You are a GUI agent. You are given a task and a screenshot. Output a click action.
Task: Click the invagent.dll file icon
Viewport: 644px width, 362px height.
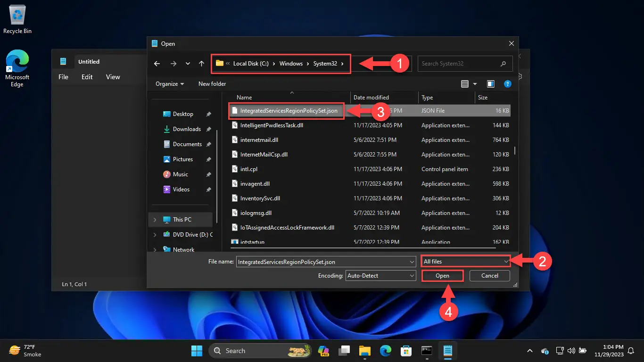pos(234,184)
